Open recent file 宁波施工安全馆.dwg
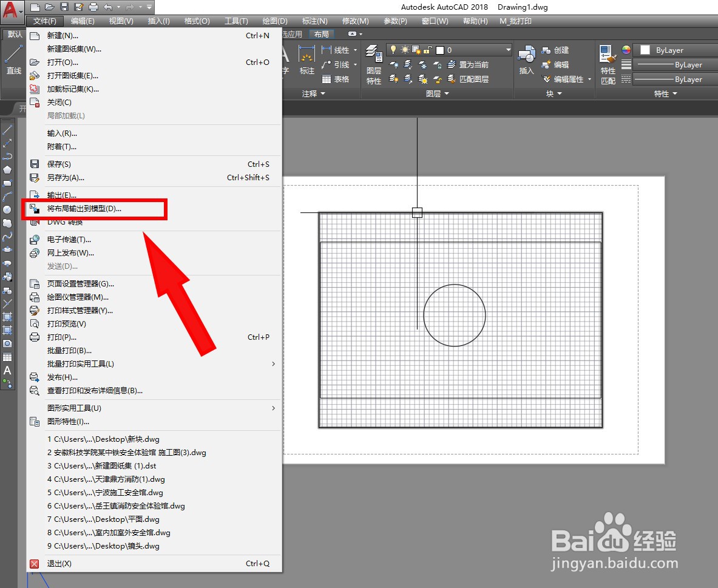 pos(154,493)
